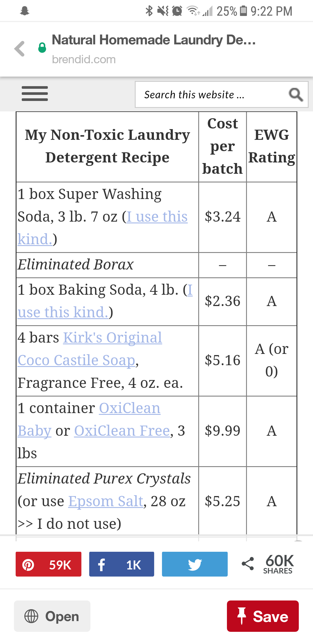Viewport: 313px width, 644px height.
Task: Tap the brendid.com page title
Action: [x=154, y=40]
